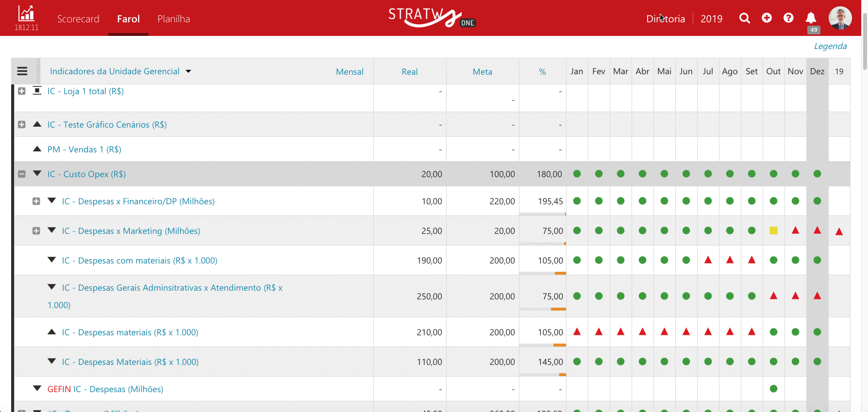Open PM - Vendas 1 (R$) indicator
Image resolution: width=868 pixels, height=412 pixels.
[x=84, y=149]
